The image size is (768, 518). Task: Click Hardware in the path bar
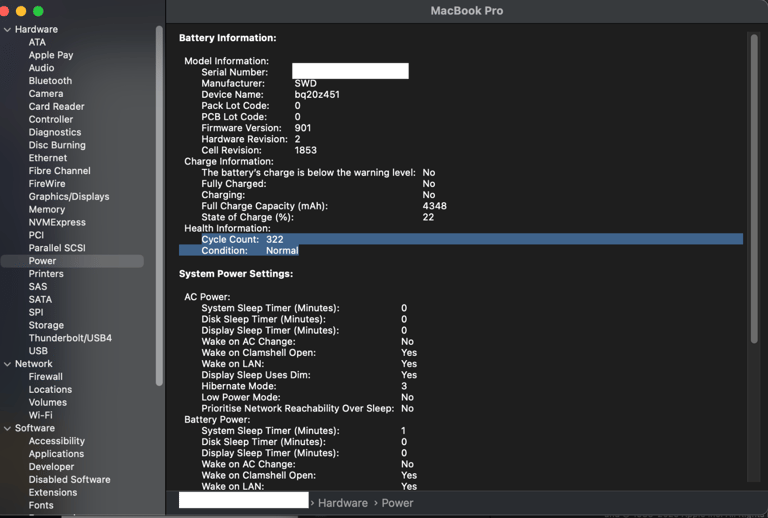(343, 503)
